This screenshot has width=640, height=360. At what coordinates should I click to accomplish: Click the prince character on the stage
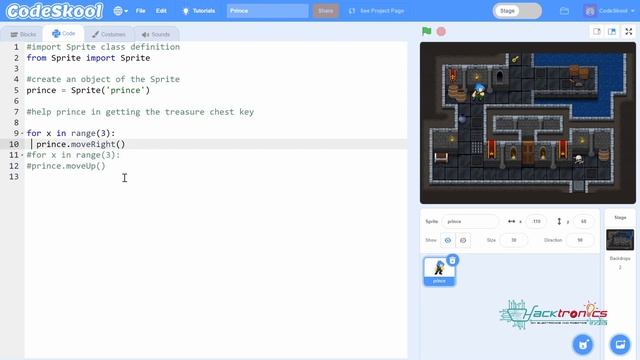tap(479, 92)
